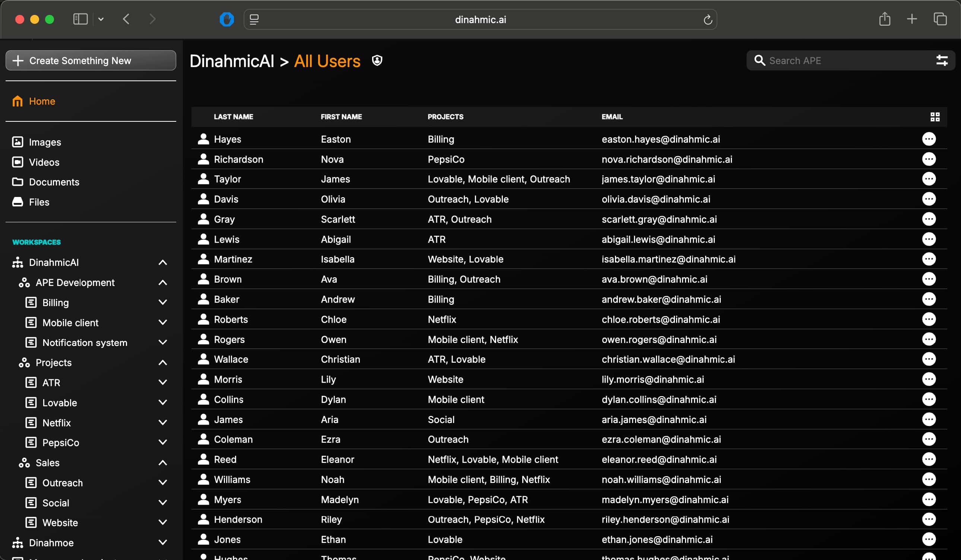
Task: Reload the dinahmic.ai page
Action: [x=707, y=20]
